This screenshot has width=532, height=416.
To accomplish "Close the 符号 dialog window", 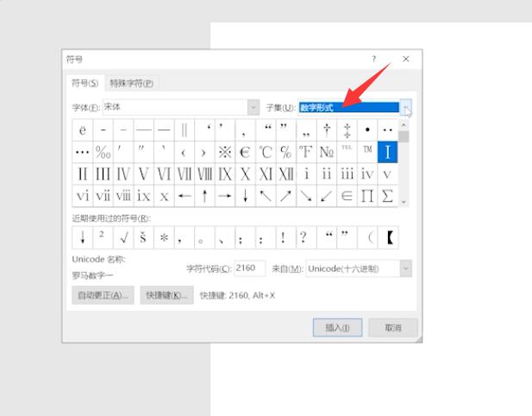I will pyautogui.click(x=406, y=59).
